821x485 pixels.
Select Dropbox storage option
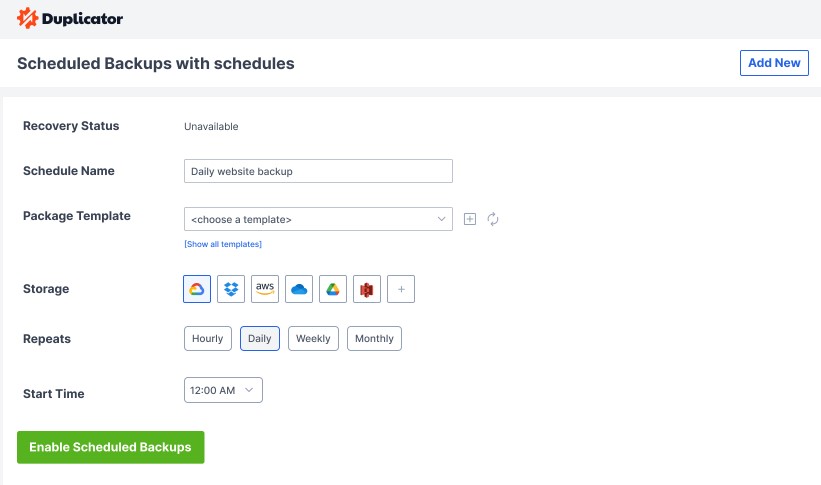click(x=231, y=289)
